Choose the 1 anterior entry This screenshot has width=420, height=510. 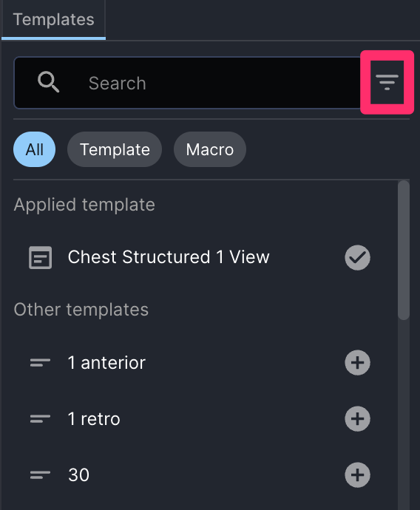(x=106, y=363)
